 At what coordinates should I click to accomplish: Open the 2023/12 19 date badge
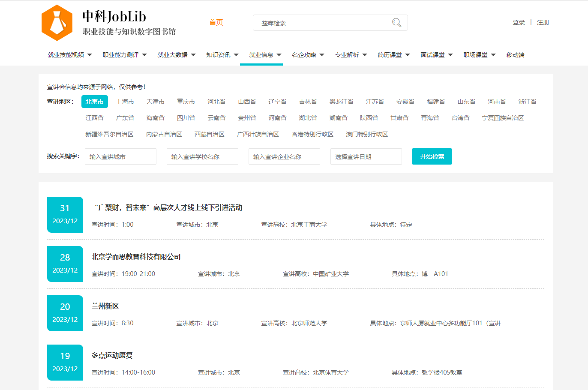pyautogui.click(x=65, y=363)
